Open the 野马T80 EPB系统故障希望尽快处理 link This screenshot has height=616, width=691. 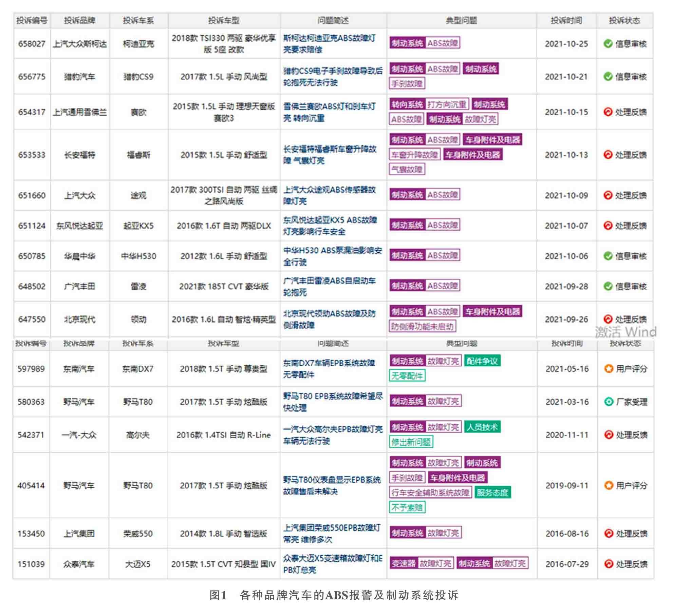(x=333, y=402)
